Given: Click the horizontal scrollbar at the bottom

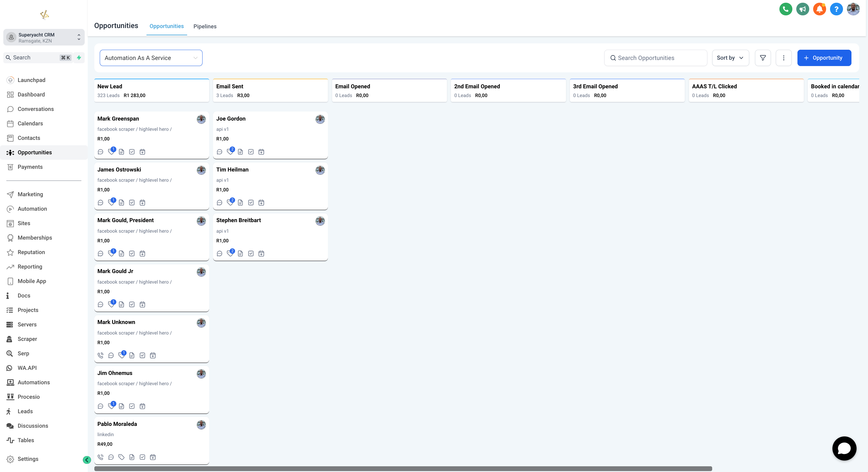Looking at the screenshot, I should click(403, 469).
